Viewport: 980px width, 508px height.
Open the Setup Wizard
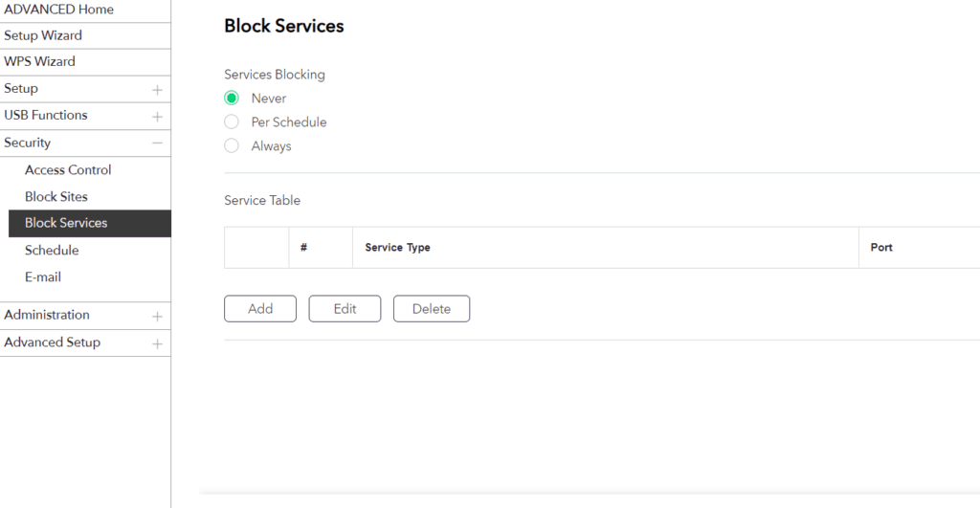click(x=43, y=35)
